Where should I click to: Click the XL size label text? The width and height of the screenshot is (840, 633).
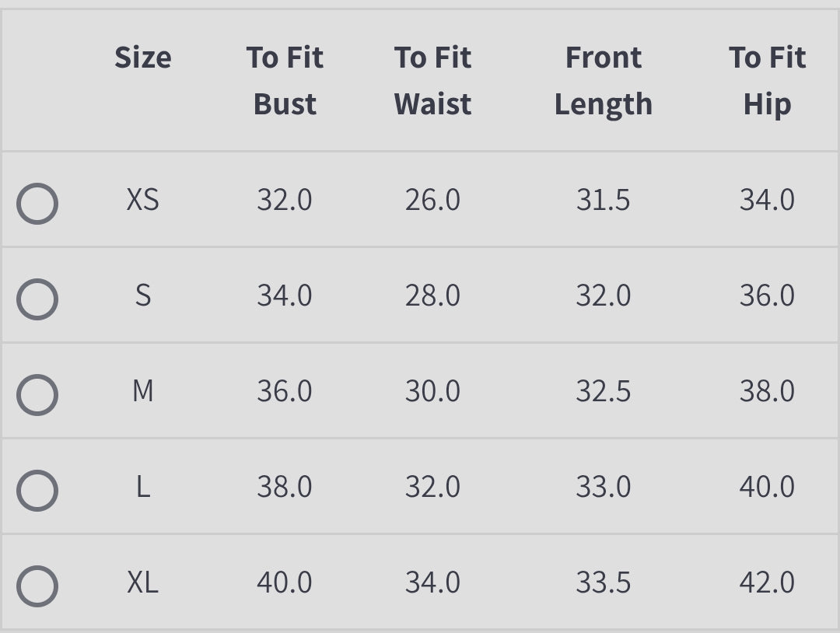[143, 582]
